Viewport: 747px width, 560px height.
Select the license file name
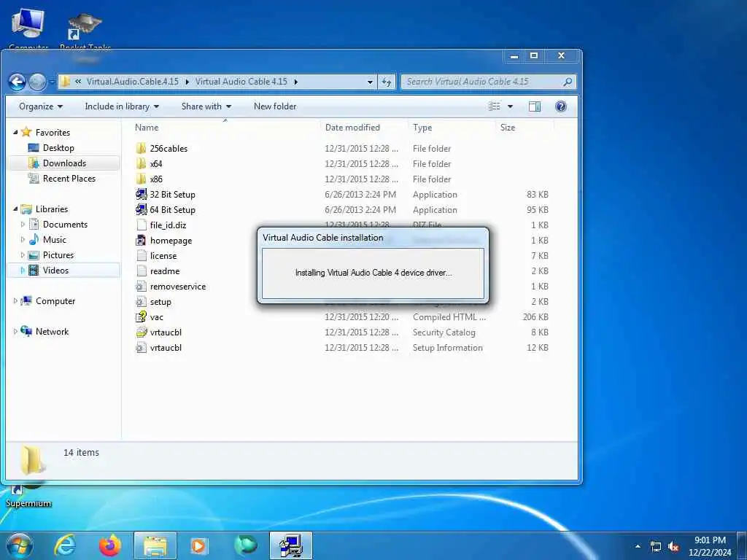tap(163, 256)
